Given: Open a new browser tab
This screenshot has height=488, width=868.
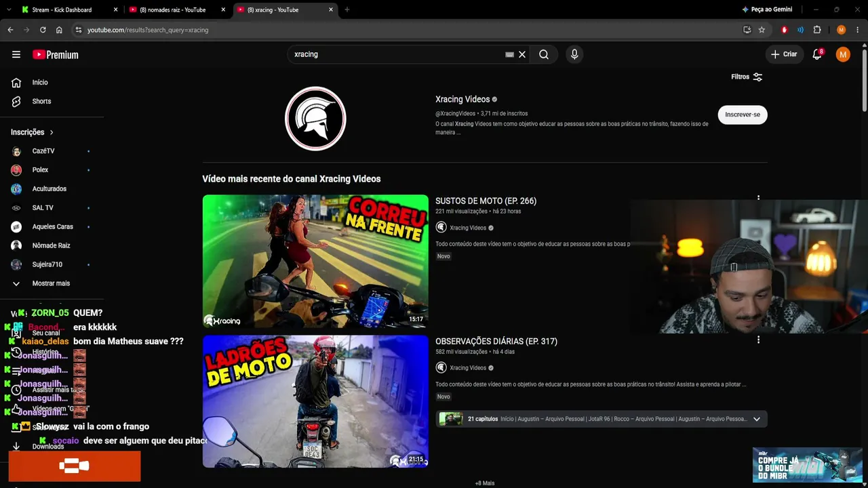Looking at the screenshot, I should point(347,9).
